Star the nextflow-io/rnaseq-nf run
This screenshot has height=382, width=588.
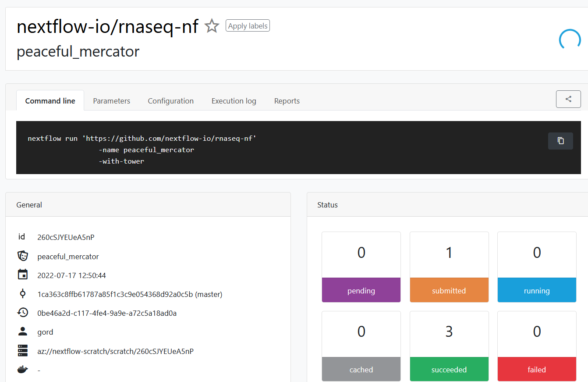click(212, 26)
